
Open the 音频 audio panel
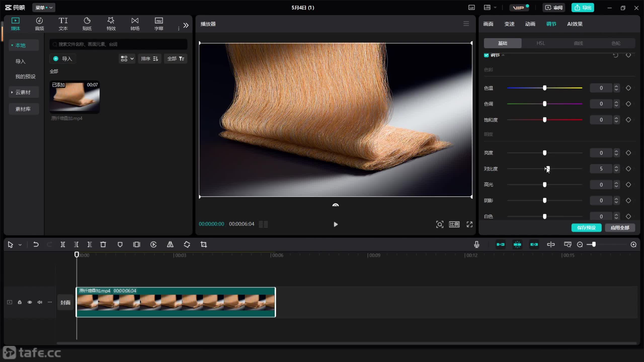coord(39,24)
